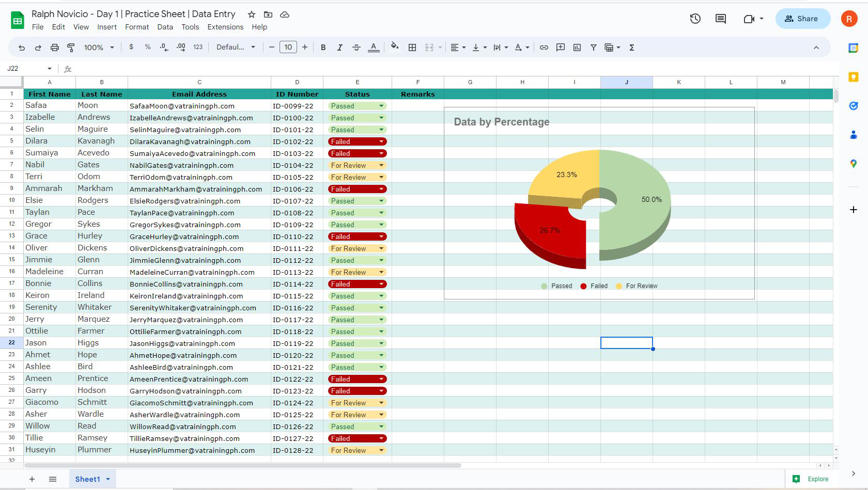Expand the font family dropdown
The width and height of the screenshot is (868, 490).
tap(236, 48)
